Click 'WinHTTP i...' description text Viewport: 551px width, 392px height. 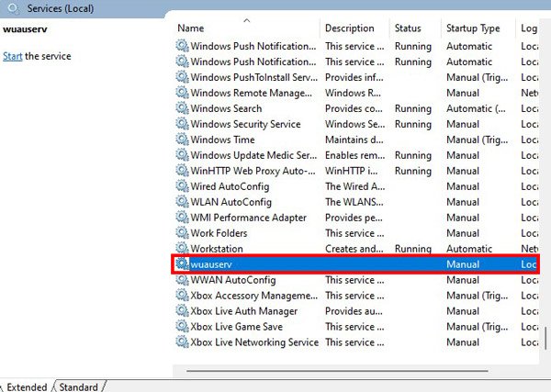pos(352,171)
